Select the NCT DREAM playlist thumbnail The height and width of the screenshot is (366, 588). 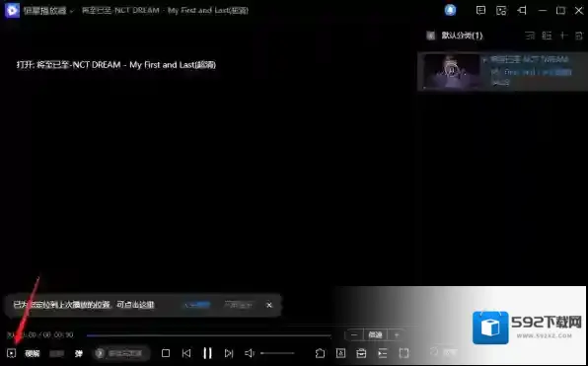pos(452,71)
